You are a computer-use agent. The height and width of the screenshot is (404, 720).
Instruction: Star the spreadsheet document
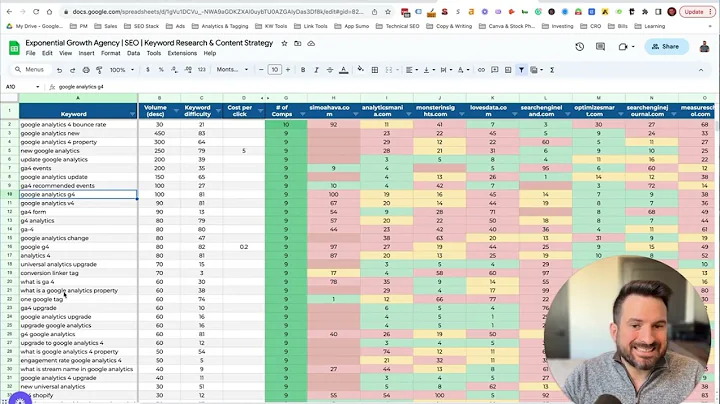284,43
